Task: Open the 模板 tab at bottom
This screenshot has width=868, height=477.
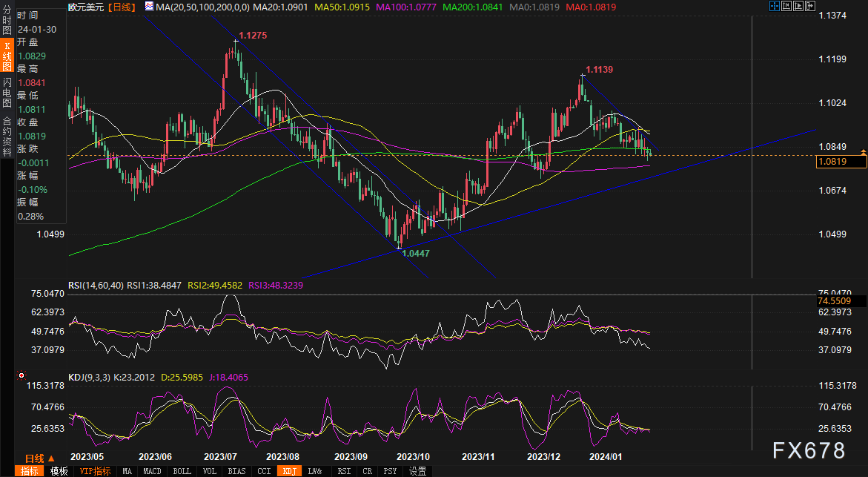Action: [59, 471]
